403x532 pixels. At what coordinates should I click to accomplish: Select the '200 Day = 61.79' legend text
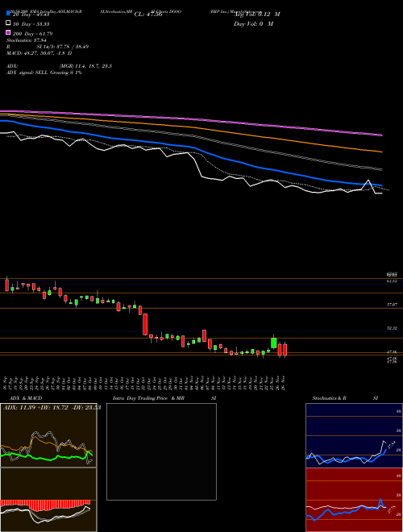click(x=32, y=34)
